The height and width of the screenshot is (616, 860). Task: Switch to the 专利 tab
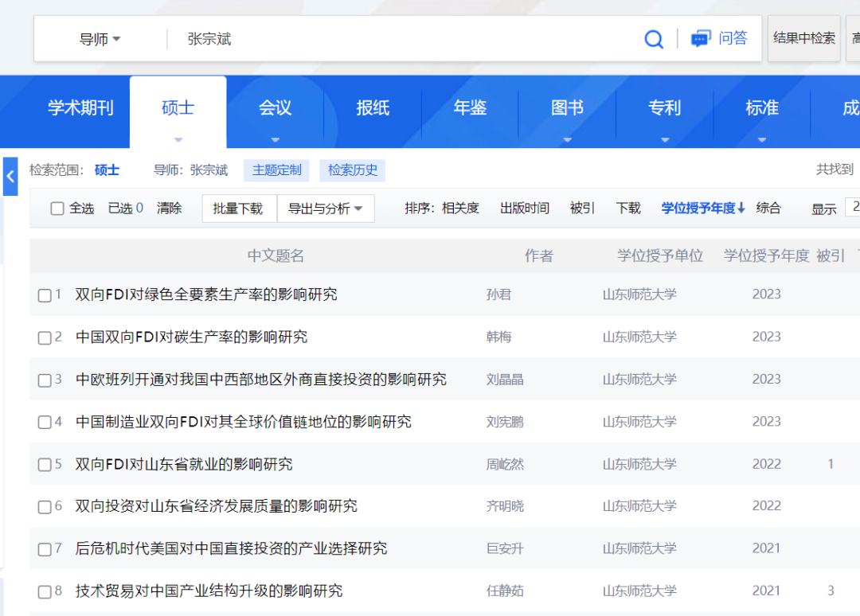tap(665, 107)
